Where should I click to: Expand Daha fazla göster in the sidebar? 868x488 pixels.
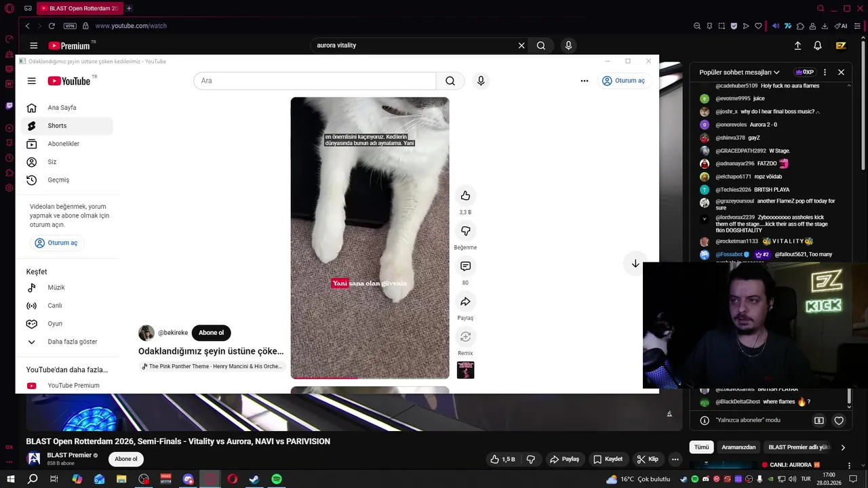66,342
